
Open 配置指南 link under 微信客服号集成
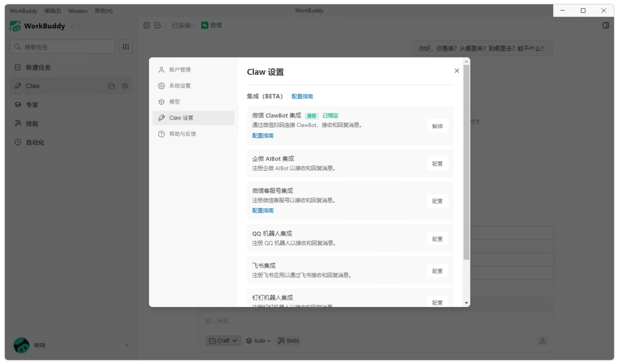[x=263, y=211]
